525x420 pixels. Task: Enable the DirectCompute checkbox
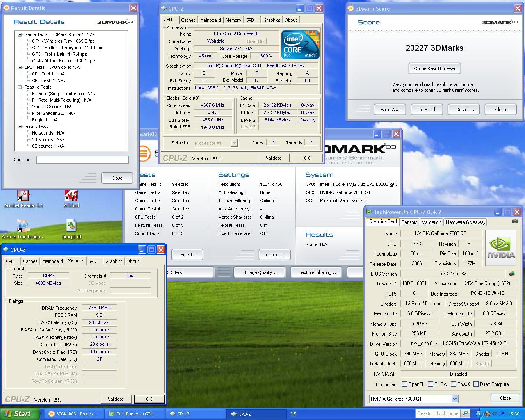click(x=476, y=384)
